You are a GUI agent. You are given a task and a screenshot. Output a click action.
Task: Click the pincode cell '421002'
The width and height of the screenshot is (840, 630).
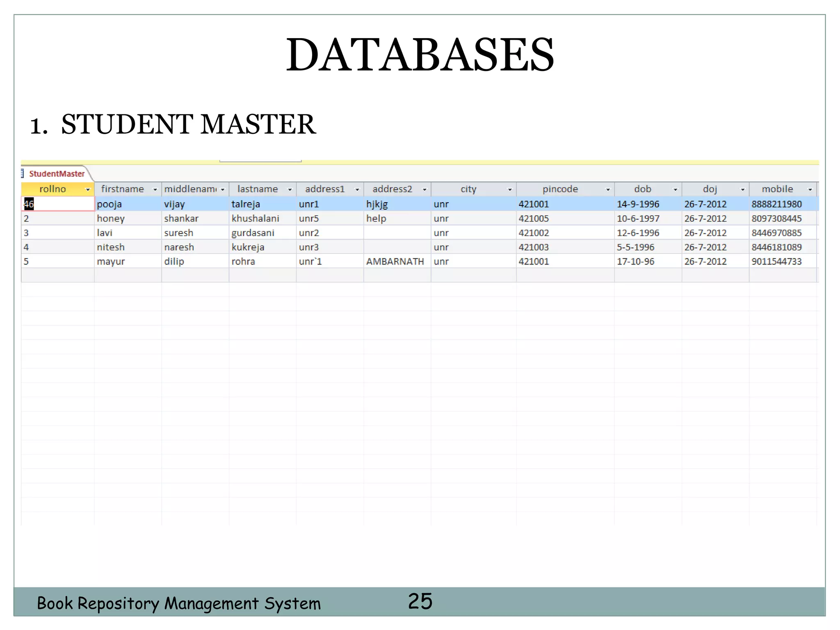565,233
